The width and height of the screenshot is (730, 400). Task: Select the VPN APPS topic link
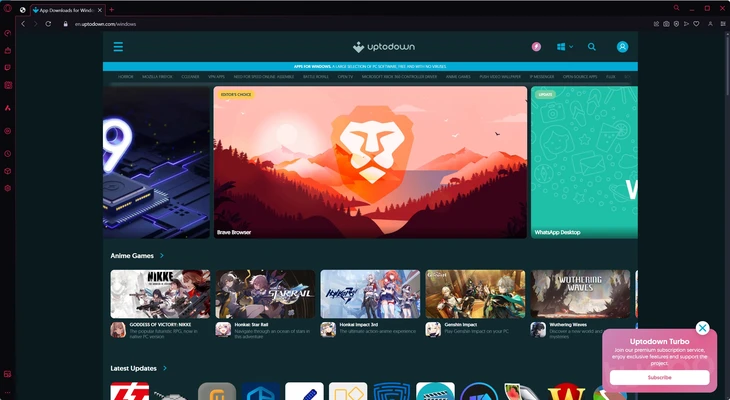[216, 77]
